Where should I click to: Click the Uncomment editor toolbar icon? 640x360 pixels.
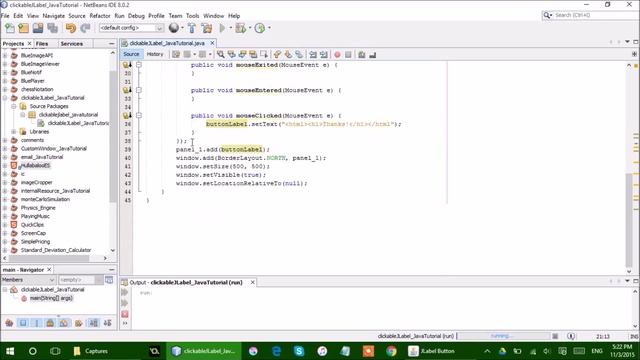(x=372, y=55)
